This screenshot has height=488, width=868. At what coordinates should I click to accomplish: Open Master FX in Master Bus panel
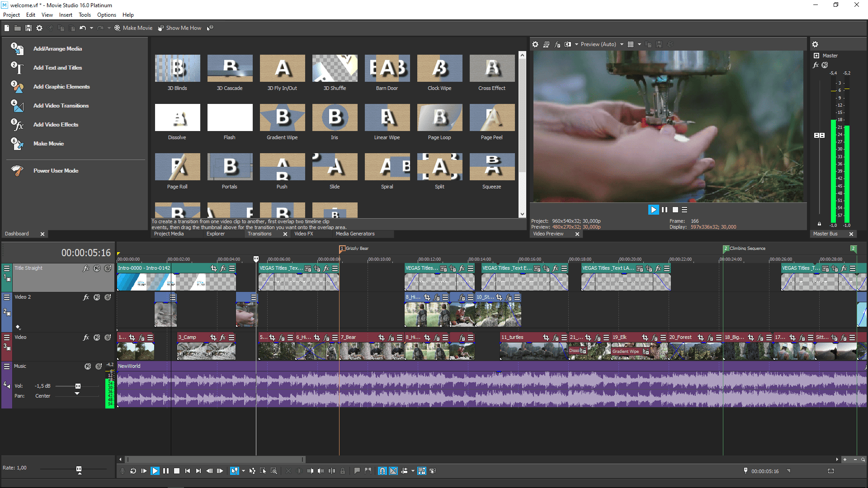[816, 65]
